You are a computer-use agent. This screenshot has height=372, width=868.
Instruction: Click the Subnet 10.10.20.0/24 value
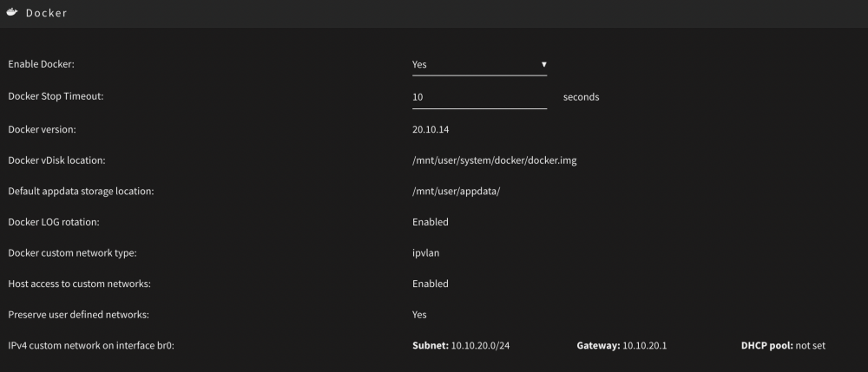(x=461, y=346)
